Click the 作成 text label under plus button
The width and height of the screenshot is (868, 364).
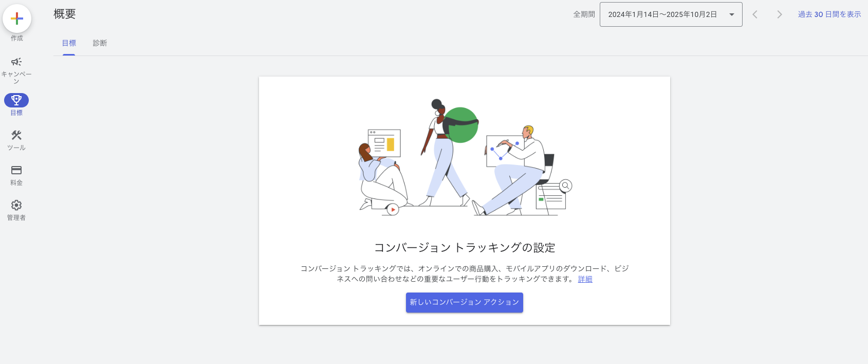coord(17,38)
